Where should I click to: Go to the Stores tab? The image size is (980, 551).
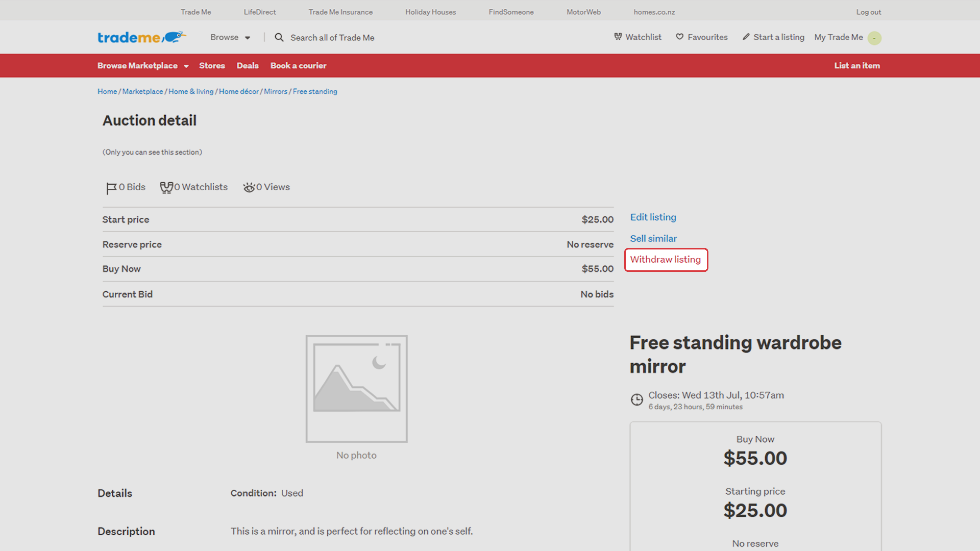(212, 66)
